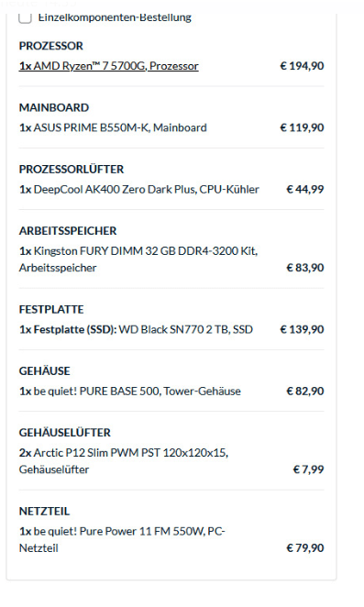Check the Einzelkomponenten-Bestellung checkbox
The width and height of the screenshot is (364, 607).
coord(25,17)
